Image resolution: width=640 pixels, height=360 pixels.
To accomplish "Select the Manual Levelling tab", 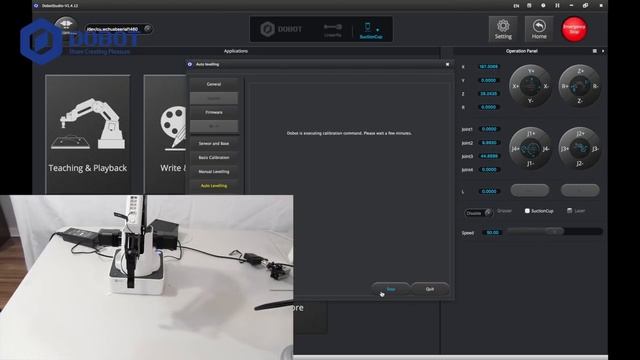I will point(214,171).
